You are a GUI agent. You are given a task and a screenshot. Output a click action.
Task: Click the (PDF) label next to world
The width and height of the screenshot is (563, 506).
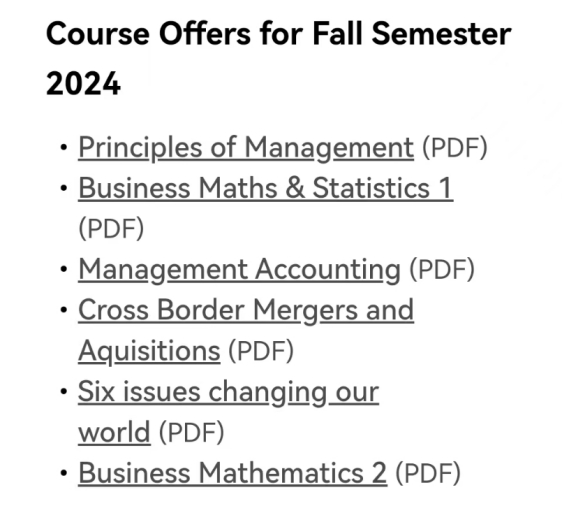click(191, 432)
